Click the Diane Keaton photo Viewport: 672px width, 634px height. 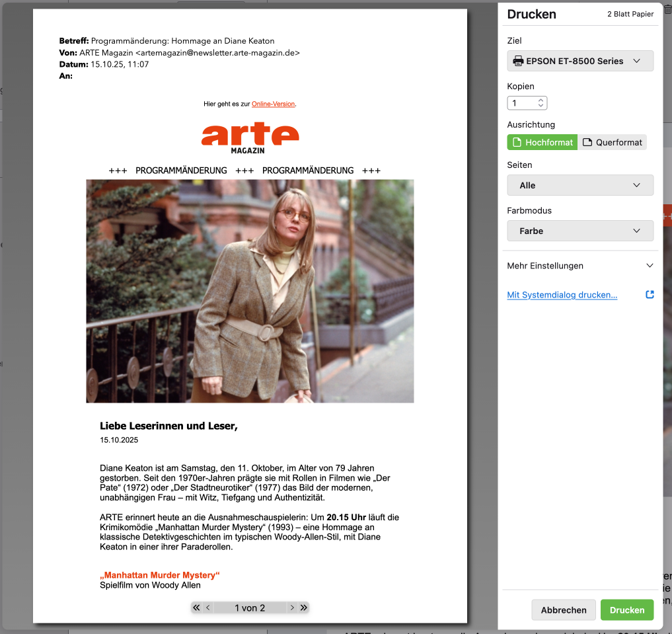(x=250, y=291)
